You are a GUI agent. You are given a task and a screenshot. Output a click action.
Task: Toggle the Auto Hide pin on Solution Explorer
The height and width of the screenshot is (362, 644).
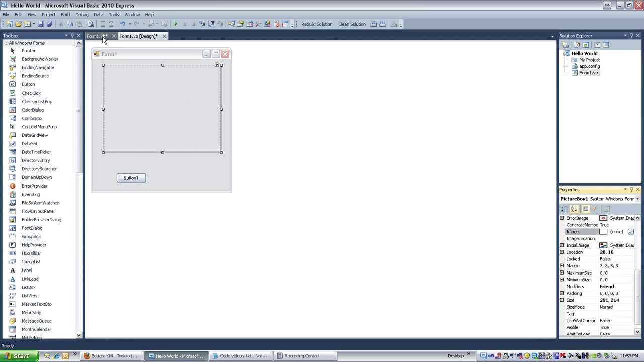click(x=631, y=35)
